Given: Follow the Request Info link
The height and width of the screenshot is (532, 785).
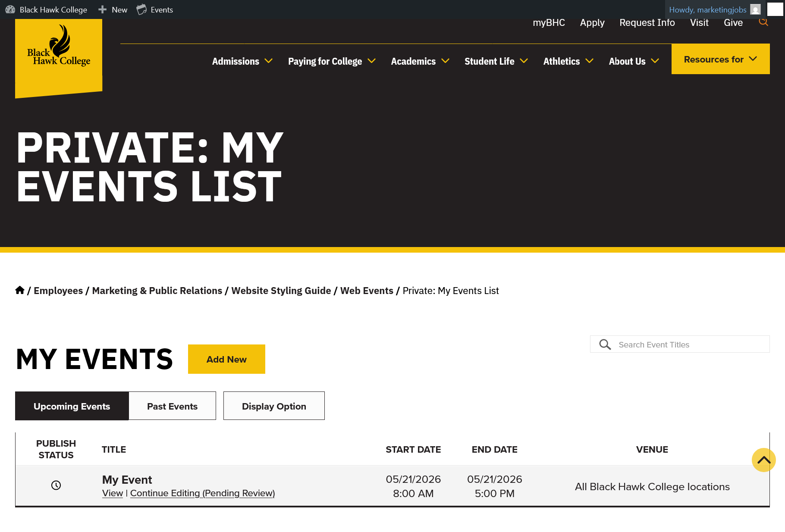Looking at the screenshot, I should click(647, 23).
